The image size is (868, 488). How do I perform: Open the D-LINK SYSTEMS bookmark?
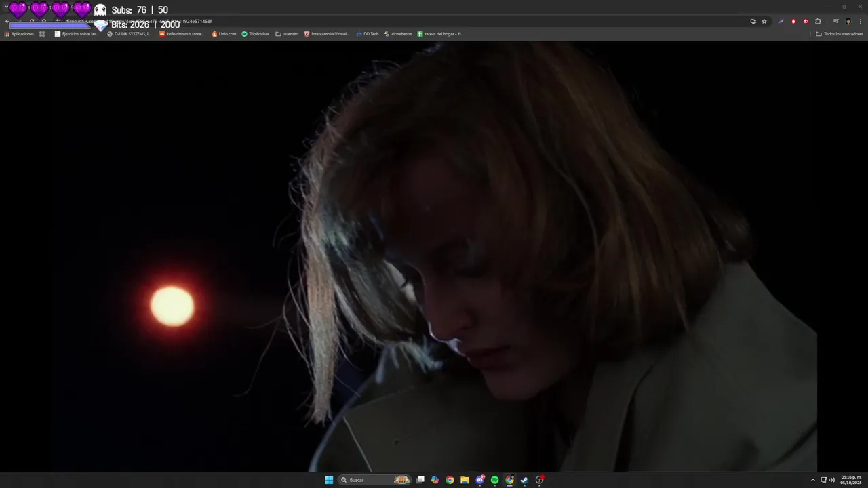coord(130,34)
